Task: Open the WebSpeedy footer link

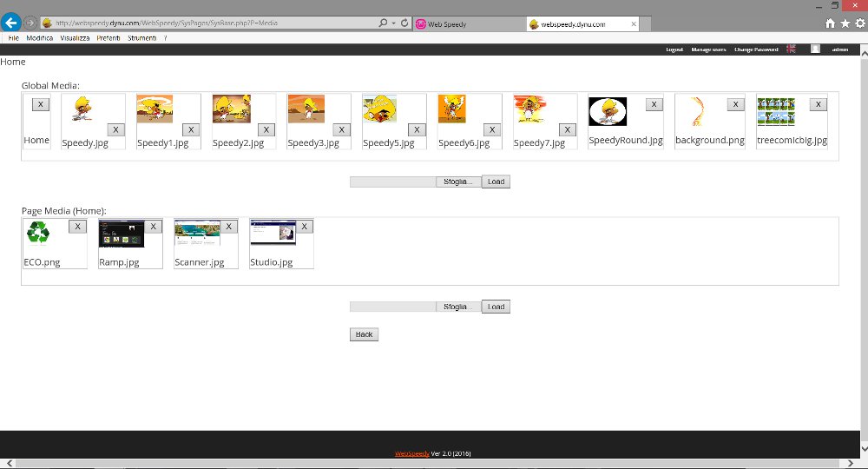Action: click(411, 453)
